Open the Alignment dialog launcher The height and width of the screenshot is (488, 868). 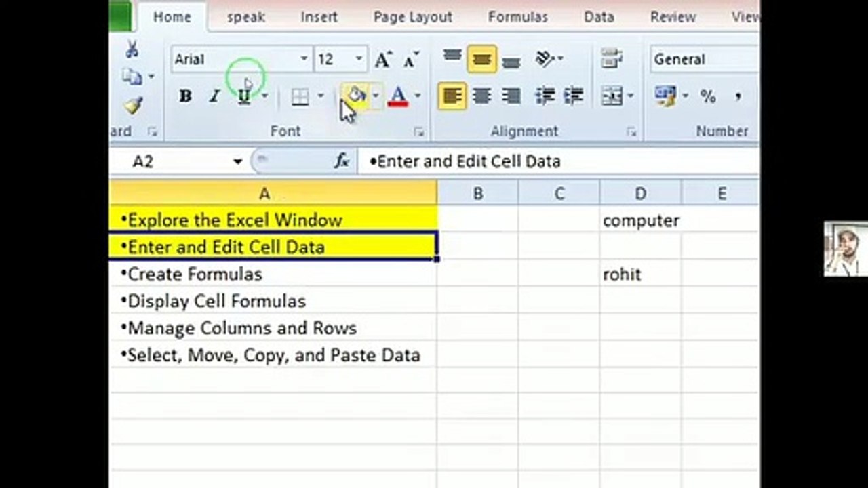[x=631, y=131]
